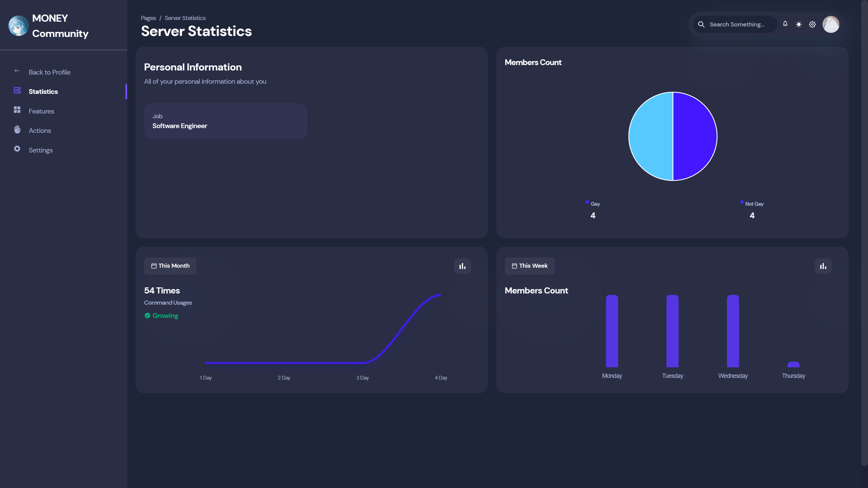
Task: Click the notification bell icon
Action: click(x=785, y=24)
